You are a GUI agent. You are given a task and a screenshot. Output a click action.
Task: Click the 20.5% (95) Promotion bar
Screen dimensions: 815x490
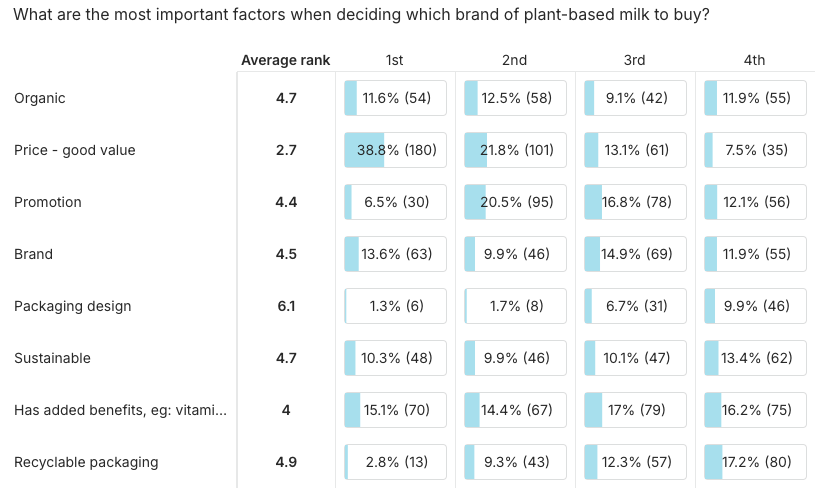[x=515, y=202]
